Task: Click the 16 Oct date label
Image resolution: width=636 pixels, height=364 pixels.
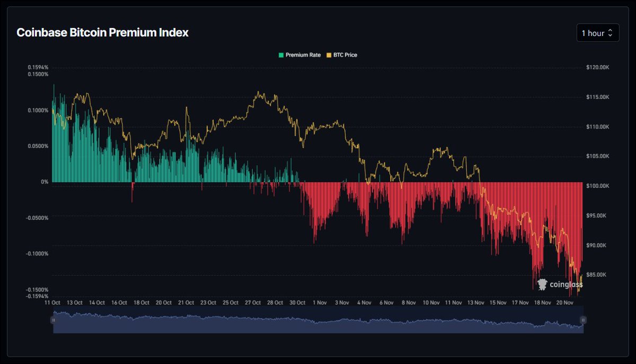Action: [119, 303]
